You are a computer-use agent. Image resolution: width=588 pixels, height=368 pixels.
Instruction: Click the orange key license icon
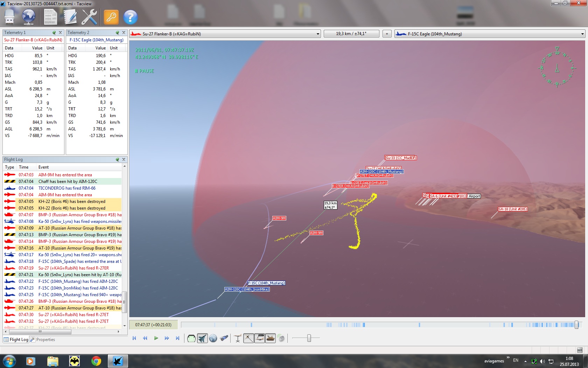(x=111, y=17)
